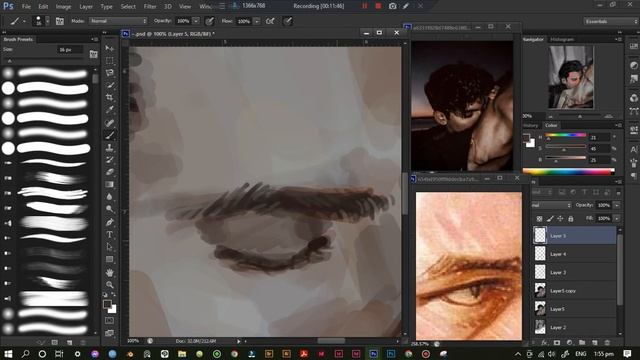Open the Tool Preset picker arrow

[24, 21]
